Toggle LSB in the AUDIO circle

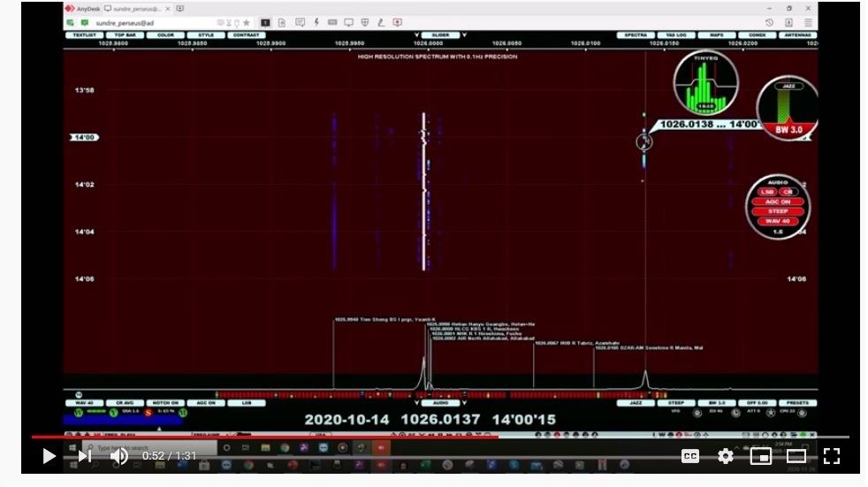(x=766, y=192)
